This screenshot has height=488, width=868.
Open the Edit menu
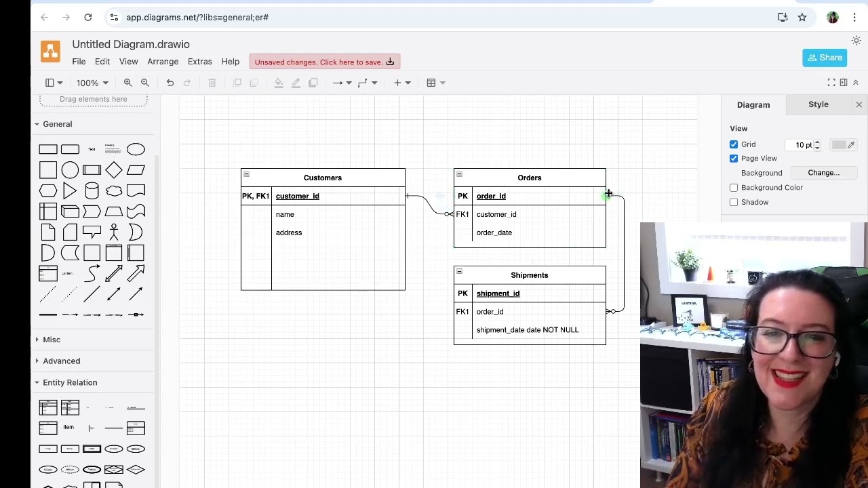pos(102,62)
